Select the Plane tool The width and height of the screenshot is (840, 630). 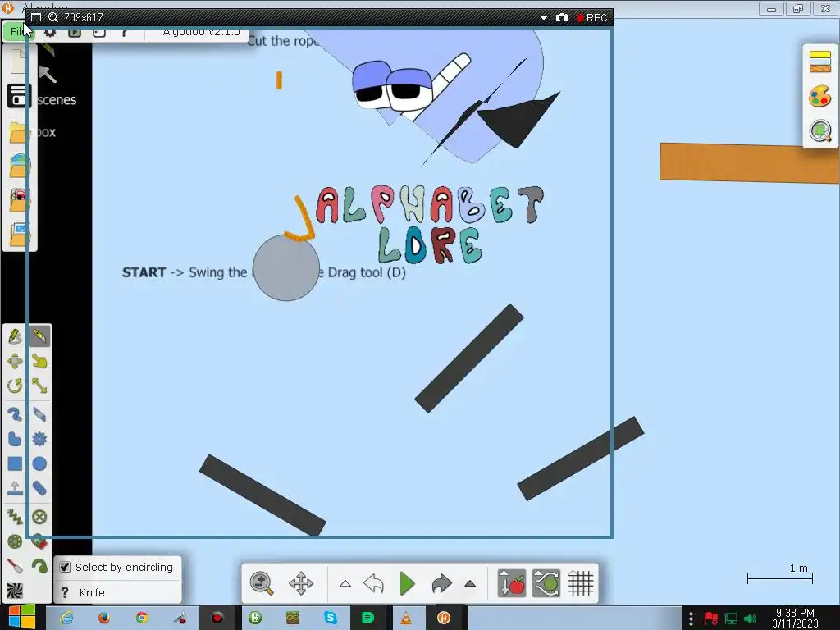39,414
